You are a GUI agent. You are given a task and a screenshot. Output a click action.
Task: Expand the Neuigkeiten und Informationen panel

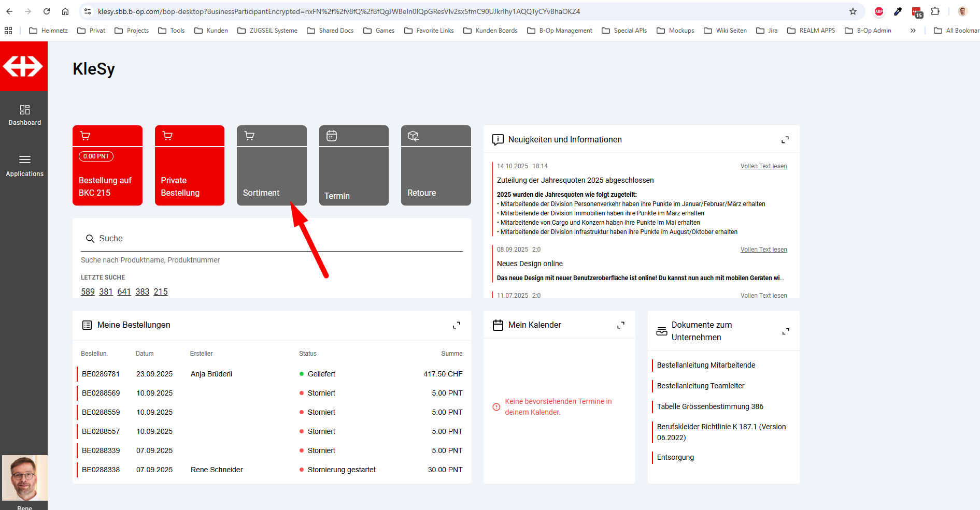coord(785,140)
